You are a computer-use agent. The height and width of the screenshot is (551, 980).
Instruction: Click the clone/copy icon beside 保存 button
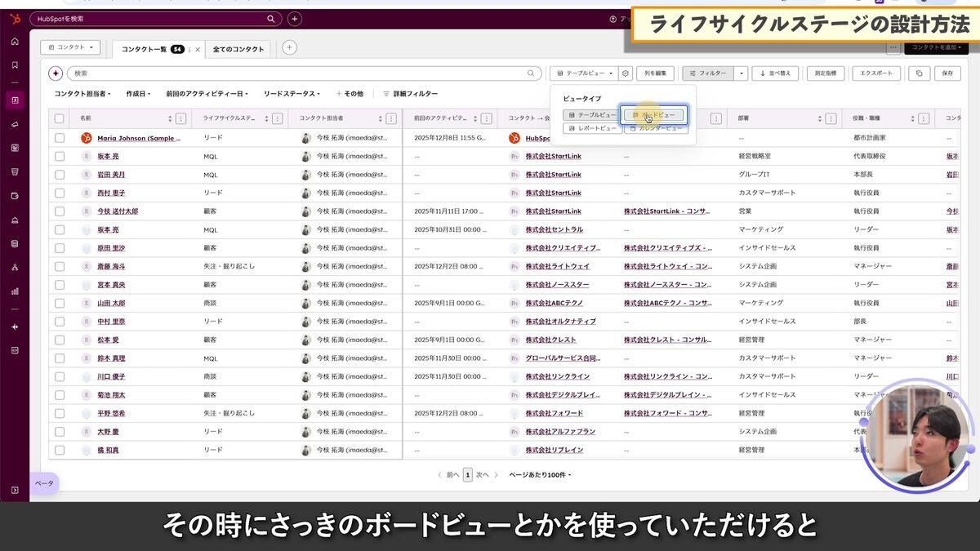pos(918,73)
